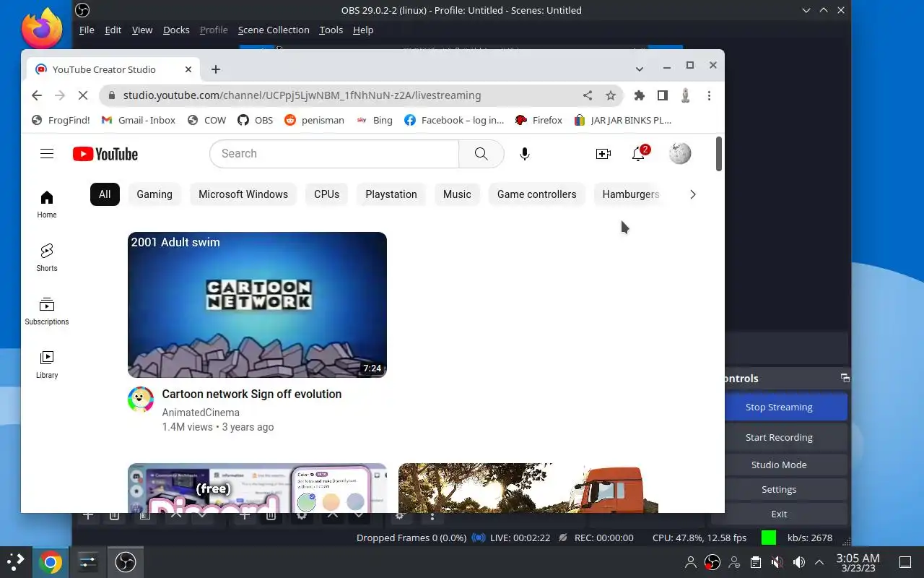Open Shorts in YouTube sidebar
This screenshot has width=924, height=578.
[x=47, y=258]
